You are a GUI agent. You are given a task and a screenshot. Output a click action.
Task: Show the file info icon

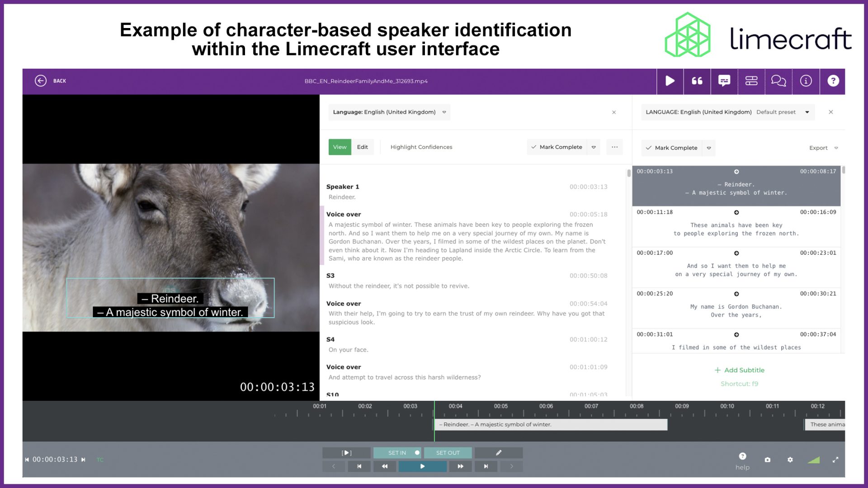(x=806, y=81)
